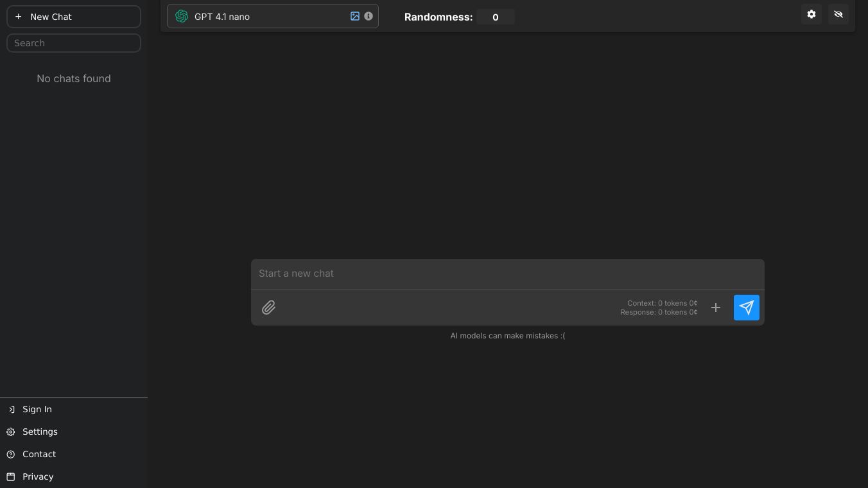Click the info icon in the model selector

click(x=369, y=16)
